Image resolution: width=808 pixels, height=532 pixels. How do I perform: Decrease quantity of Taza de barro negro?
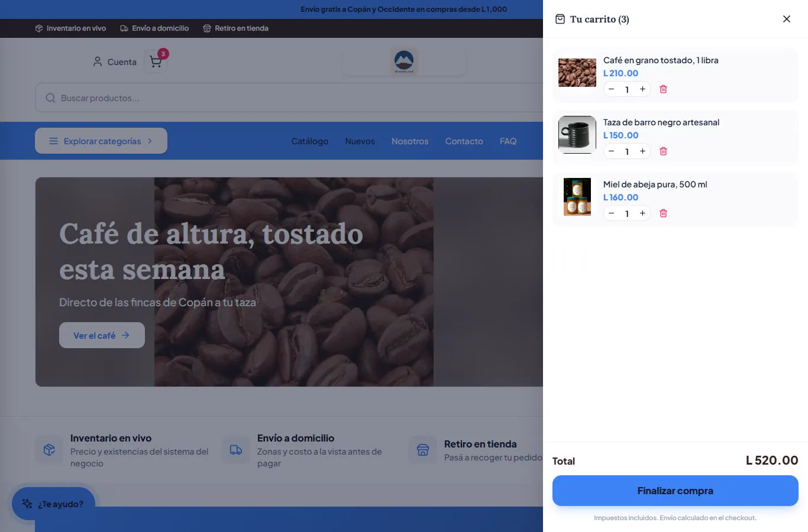pyautogui.click(x=612, y=151)
